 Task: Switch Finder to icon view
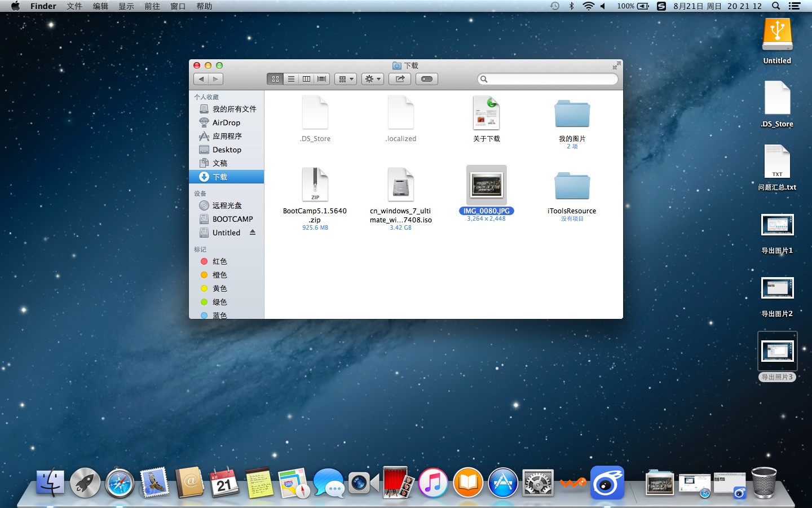pyautogui.click(x=275, y=79)
